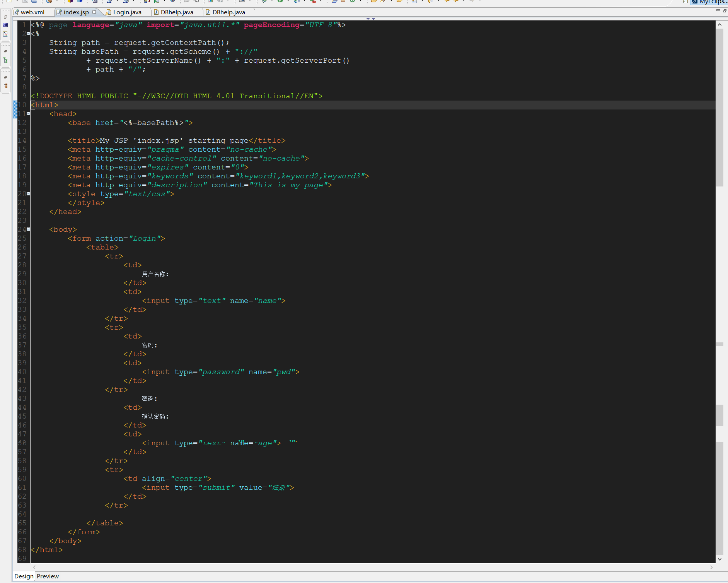Click the meta description line
The width and height of the screenshot is (728, 583).
(x=200, y=185)
